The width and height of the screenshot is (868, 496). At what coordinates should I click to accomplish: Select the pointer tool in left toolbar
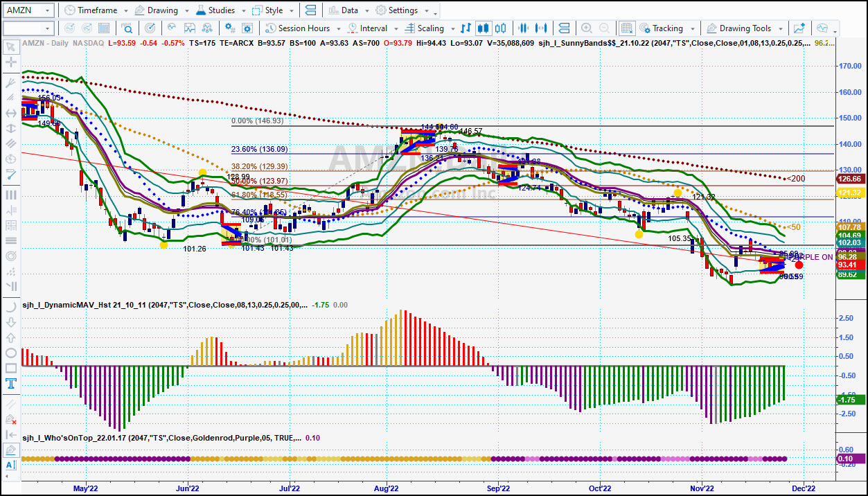point(11,47)
